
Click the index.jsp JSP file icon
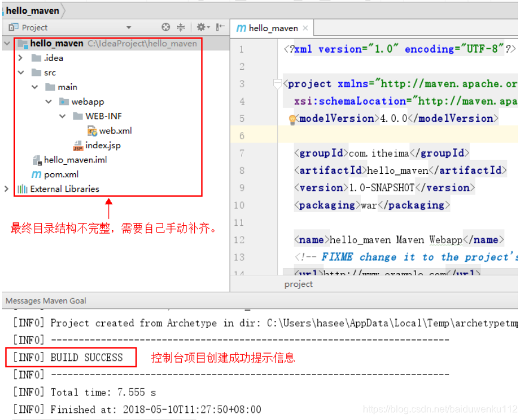[78, 146]
